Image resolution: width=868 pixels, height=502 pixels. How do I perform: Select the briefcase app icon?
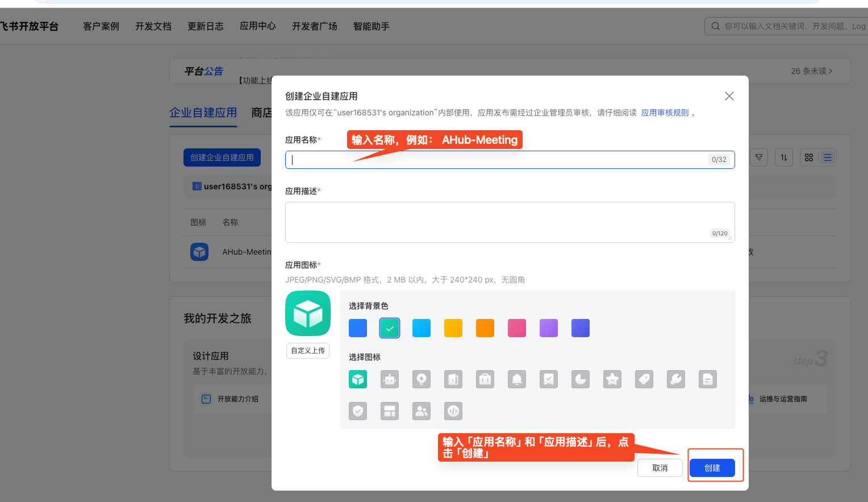pyautogui.click(x=485, y=379)
